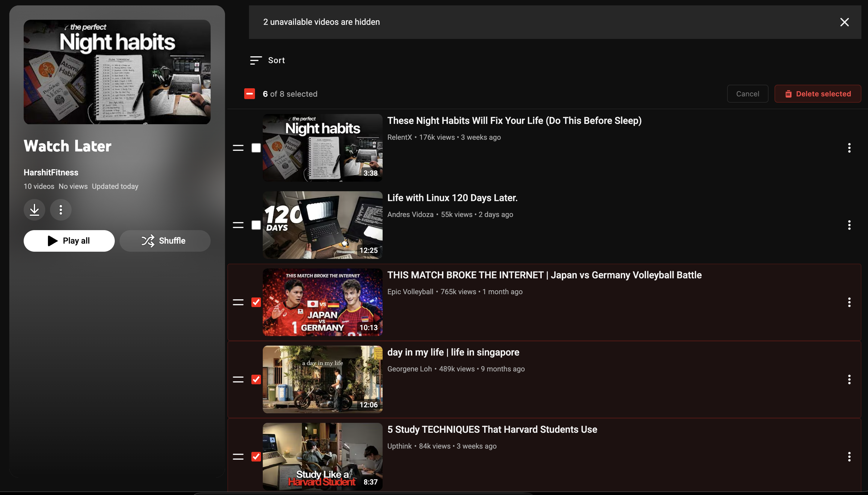Image resolution: width=868 pixels, height=495 pixels.
Task: Click the 6 of 8 selected master checkbox
Action: click(x=249, y=93)
